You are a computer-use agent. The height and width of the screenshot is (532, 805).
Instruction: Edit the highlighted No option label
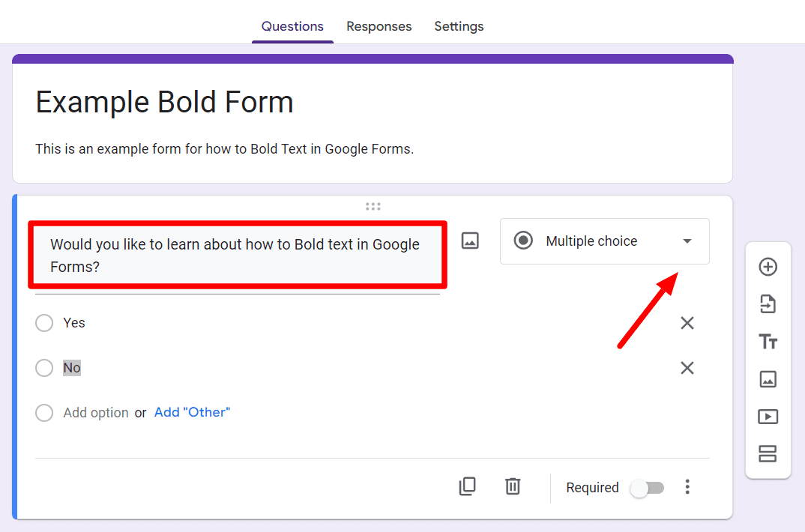[x=72, y=368]
